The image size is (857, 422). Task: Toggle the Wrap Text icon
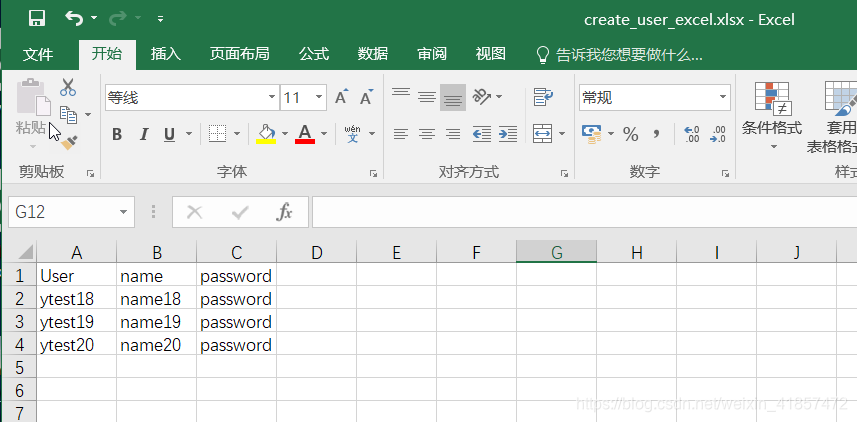[x=543, y=97]
